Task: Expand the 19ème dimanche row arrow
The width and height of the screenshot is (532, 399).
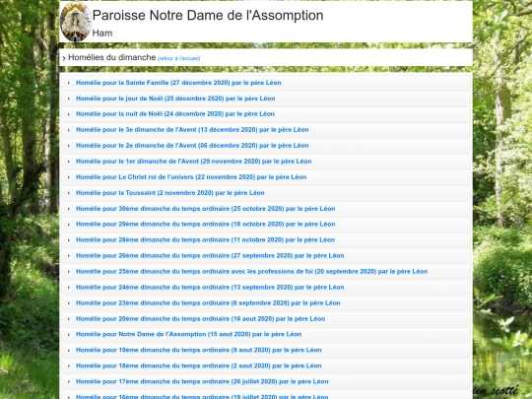Action: pyautogui.click(x=69, y=351)
